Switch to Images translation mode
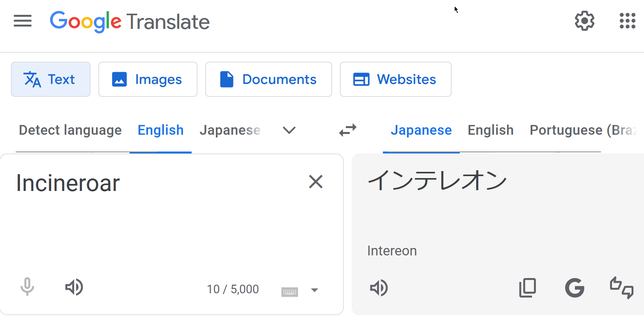644x321 pixels. (148, 79)
